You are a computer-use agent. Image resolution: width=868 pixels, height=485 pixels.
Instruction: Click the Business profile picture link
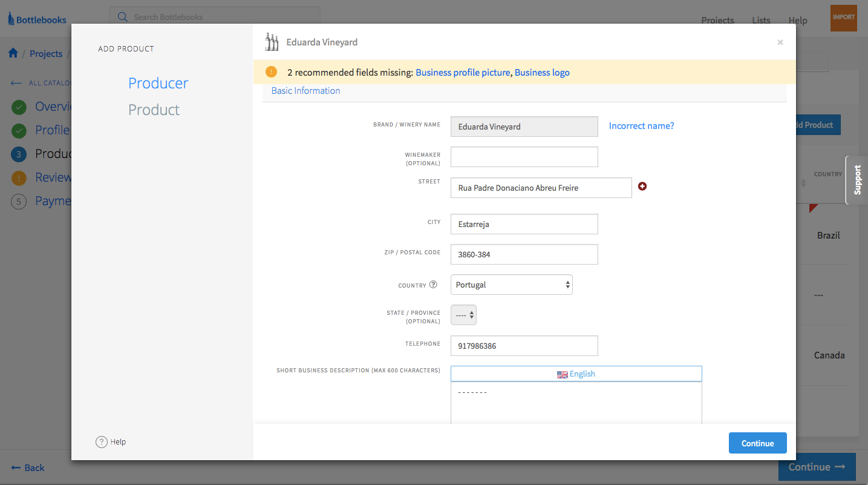[463, 73]
